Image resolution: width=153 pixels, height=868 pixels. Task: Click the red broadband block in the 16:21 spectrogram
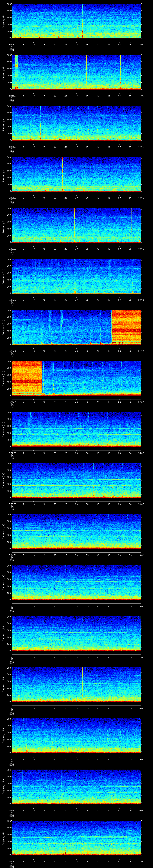point(27,377)
